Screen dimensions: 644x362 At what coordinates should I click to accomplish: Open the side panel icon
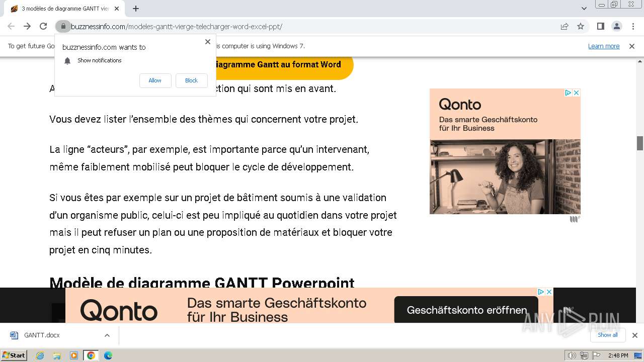[x=601, y=26]
